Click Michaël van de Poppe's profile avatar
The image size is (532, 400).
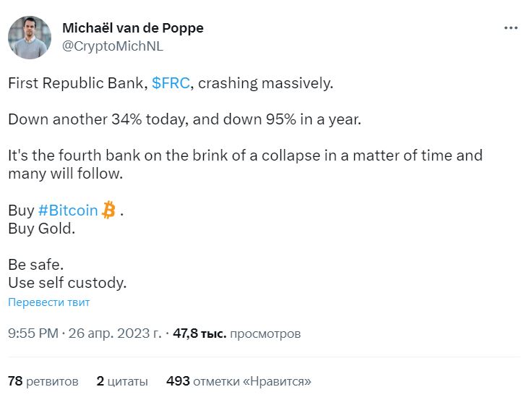(x=30, y=38)
